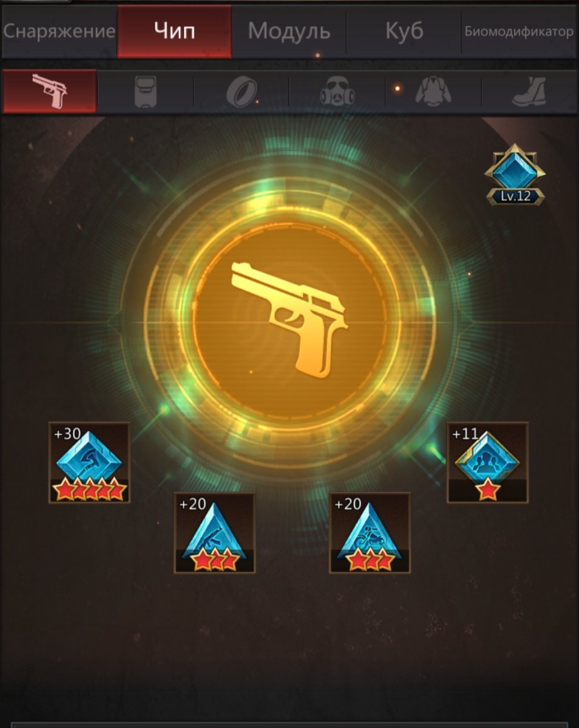Select the ring accessory slot icon

tap(242, 92)
